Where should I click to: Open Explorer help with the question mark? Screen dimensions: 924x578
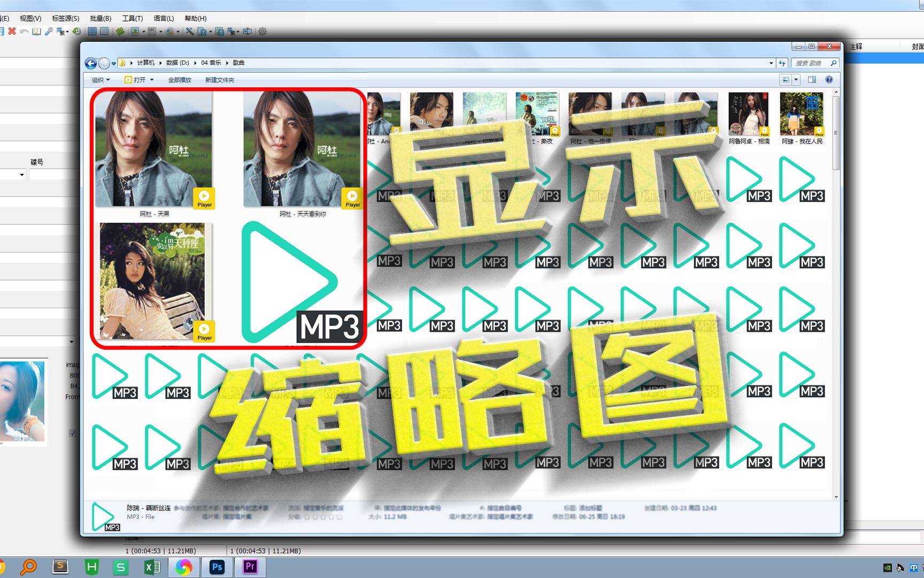(829, 80)
